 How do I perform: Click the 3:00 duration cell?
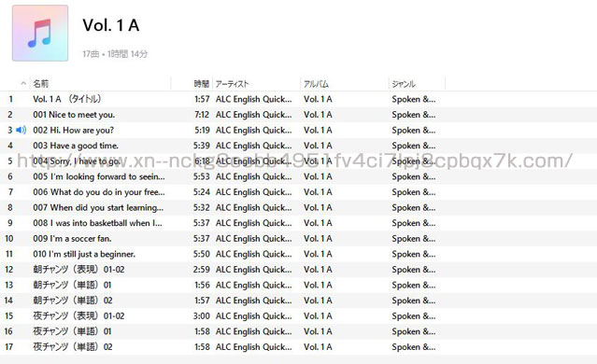[202, 315]
